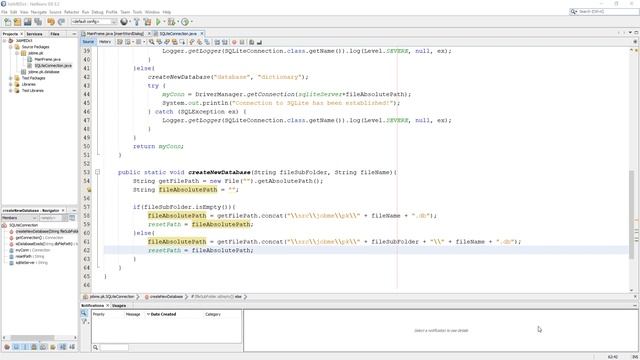Click the Stop Macro Recording icon
Image resolution: width=640 pixels, height=360 pixels.
[242, 42]
